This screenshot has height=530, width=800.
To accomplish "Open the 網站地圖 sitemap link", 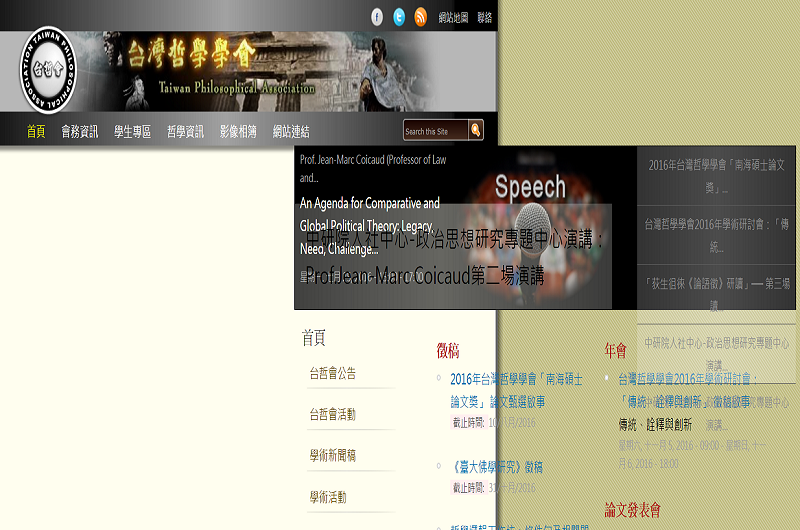I will tap(453, 18).
